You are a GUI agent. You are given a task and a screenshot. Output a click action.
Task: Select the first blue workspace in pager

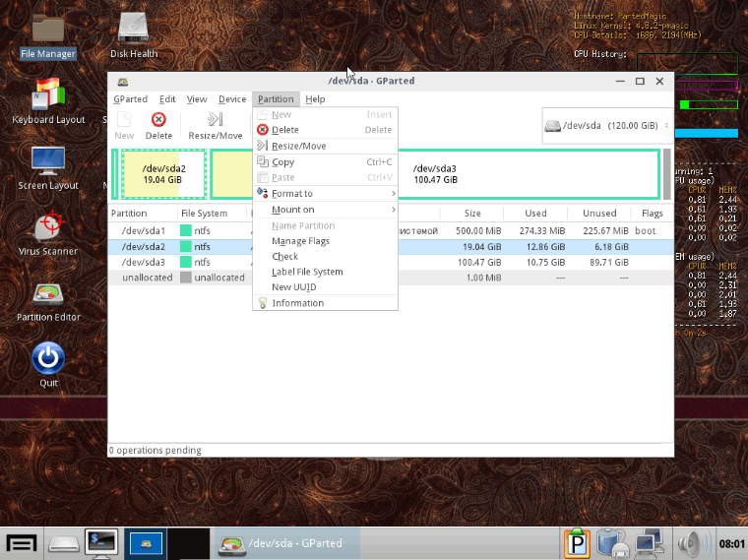pyautogui.click(x=146, y=543)
